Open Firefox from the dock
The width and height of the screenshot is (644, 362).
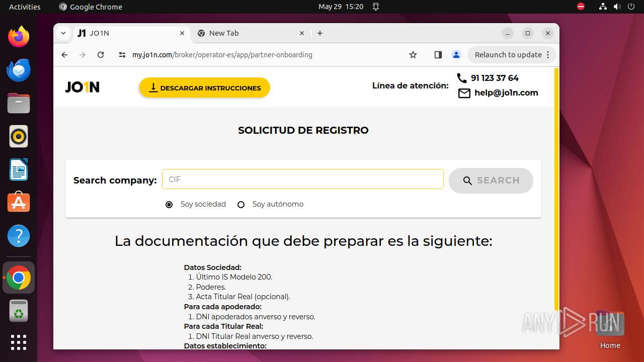(19, 37)
